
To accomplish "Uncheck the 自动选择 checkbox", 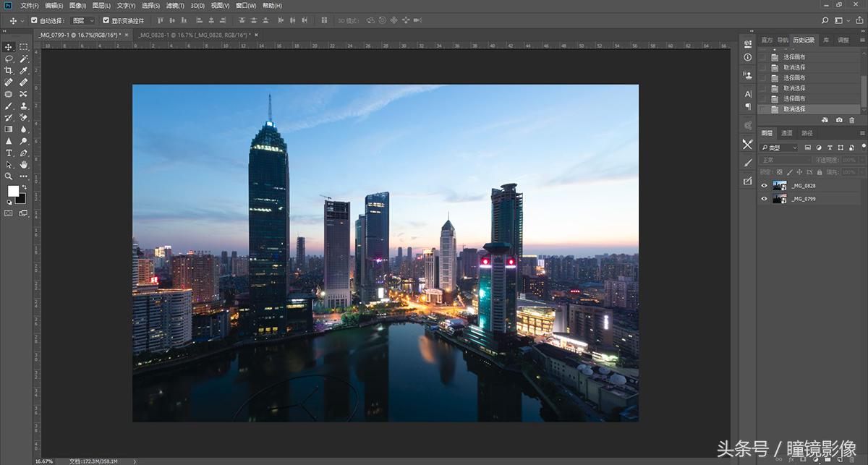I will pos(34,21).
